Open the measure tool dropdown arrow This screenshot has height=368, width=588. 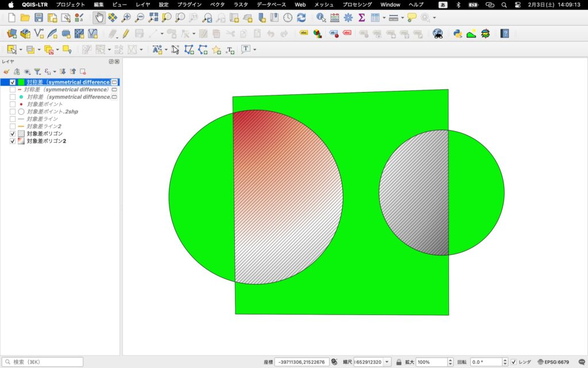pyautogui.click(x=403, y=18)
